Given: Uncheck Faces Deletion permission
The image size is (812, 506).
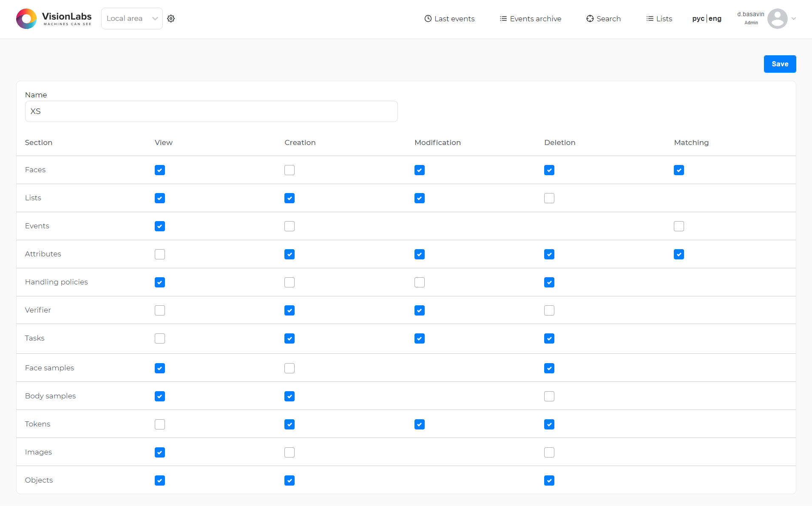Looking at the screenshot, I should click(549, 170).
